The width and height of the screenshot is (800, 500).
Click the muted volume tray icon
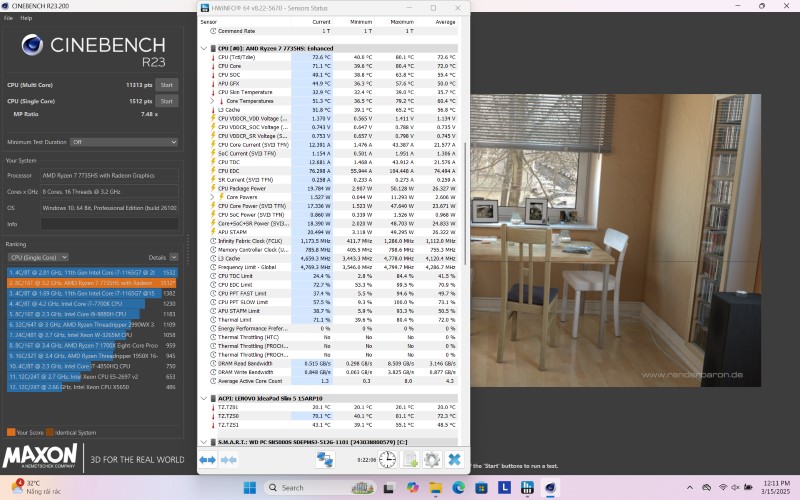point(735,488)
